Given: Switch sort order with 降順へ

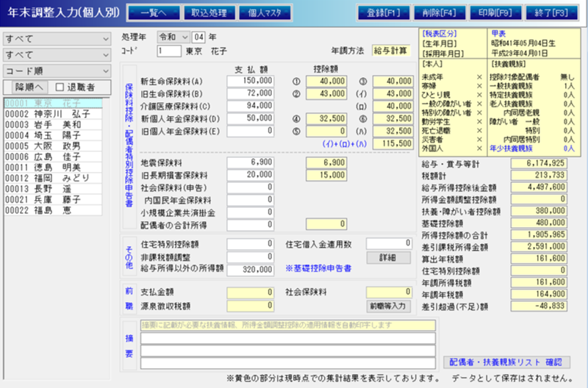Looking at the screenshot, I should 29,87.
